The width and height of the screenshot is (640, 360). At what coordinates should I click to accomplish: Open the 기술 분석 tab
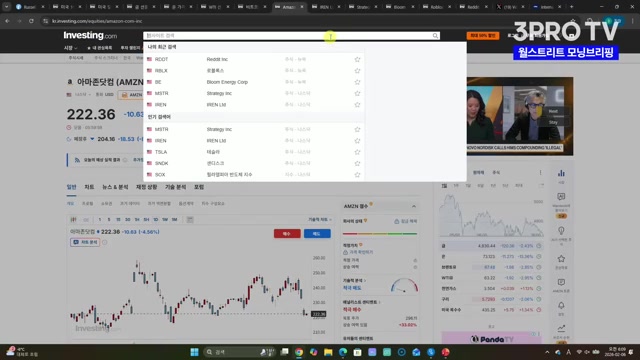pos(176,187)
